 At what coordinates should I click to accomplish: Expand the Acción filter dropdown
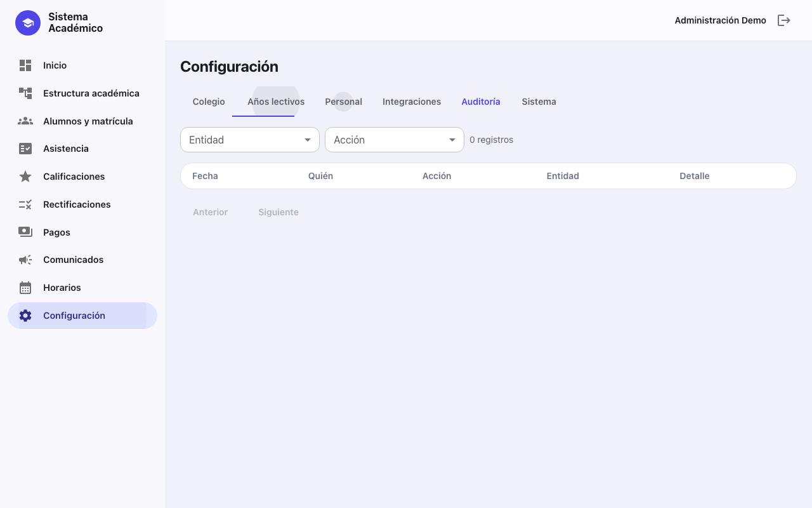[x=395, y=140]
